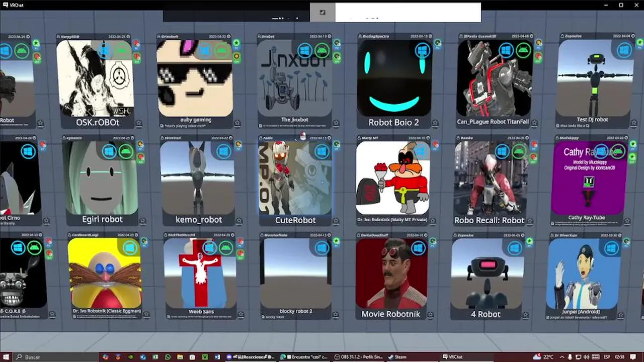Viewport: 644px width, 362px height.
Task: Click the Windows icon on The Jinxbot card
Action: point(305,50)
